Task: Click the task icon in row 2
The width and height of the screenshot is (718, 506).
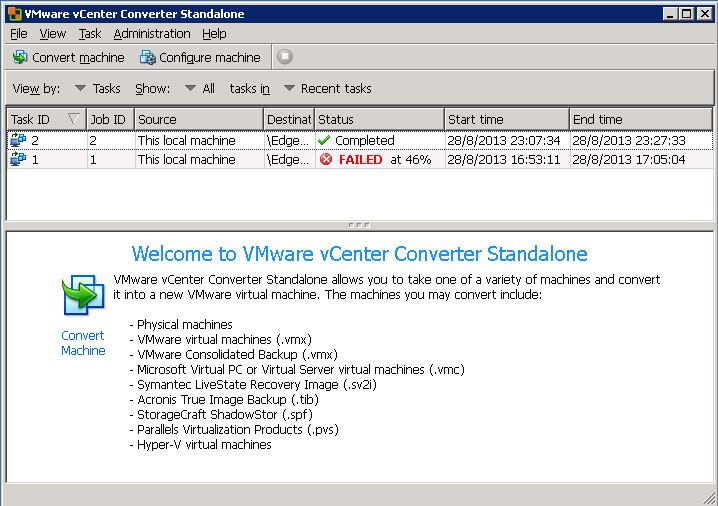Action: [18, 140]
